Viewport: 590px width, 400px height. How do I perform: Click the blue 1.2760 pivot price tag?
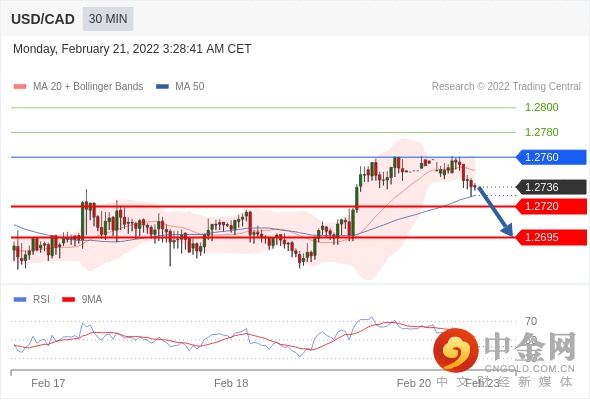551,157
